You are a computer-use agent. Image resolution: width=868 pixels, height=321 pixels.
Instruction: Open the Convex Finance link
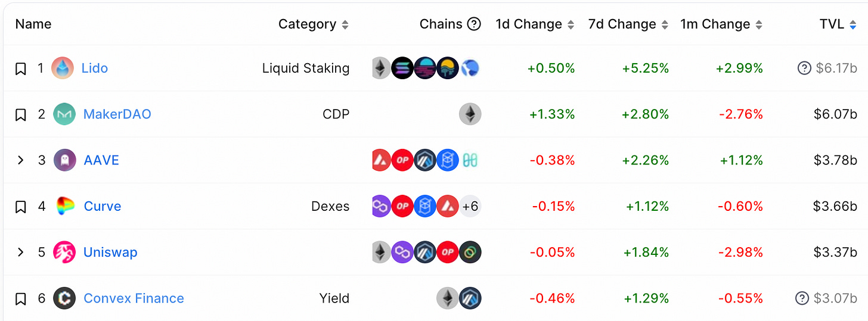tap(134, 298)
